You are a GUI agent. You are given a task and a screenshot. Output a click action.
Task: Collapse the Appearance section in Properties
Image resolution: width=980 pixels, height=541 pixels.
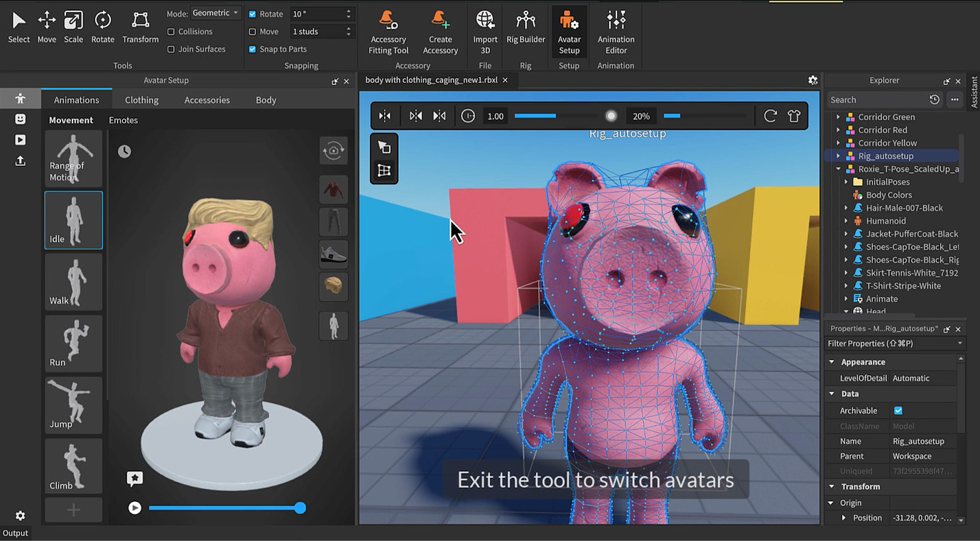(832, 361)
